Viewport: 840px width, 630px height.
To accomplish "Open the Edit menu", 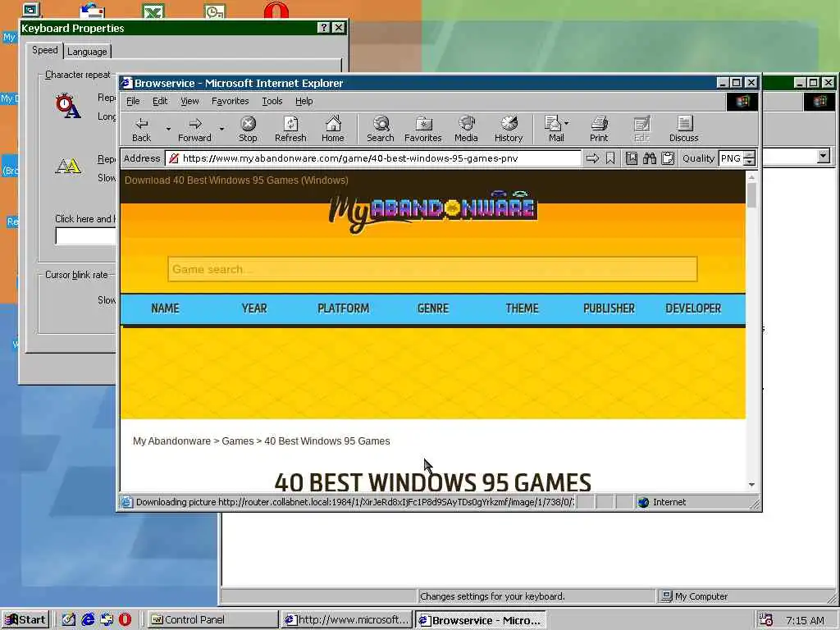I will 160,101.
